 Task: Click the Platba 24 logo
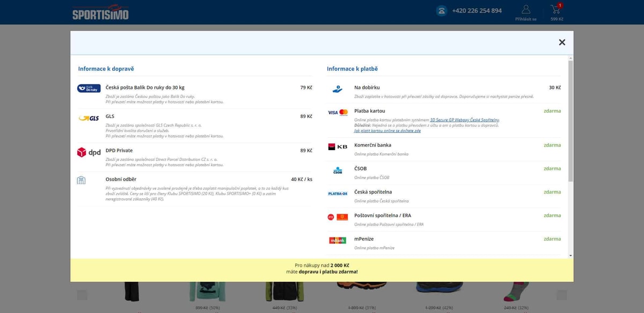coord(338,193)
